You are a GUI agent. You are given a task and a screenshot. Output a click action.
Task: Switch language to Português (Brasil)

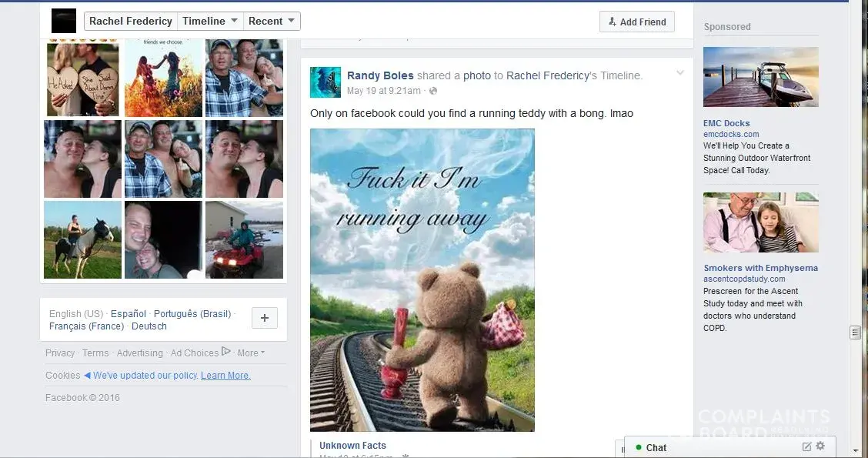click(192, 313)
